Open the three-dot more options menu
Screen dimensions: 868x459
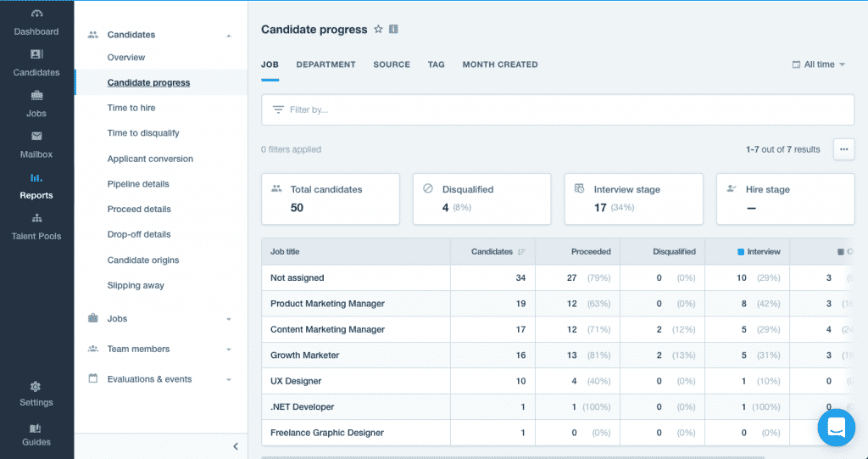[843, 149]
